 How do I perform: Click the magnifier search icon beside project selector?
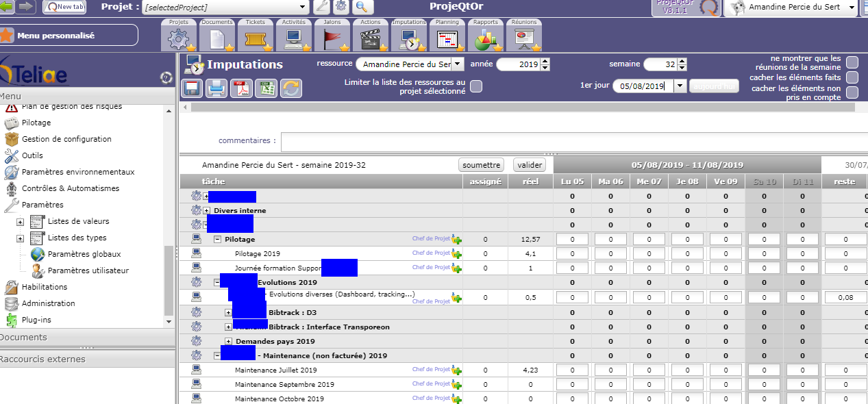tap(363, 7)
